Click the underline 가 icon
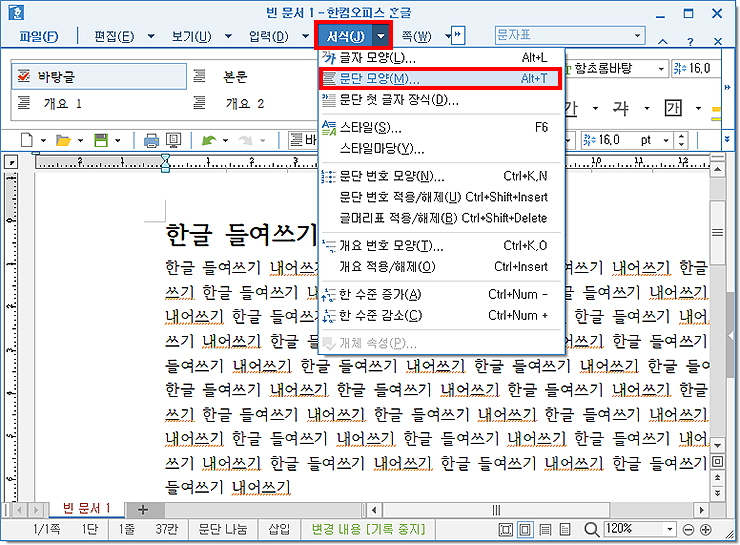Image resolution: width=740 pixels, height=545 pixels. (572, 109)
